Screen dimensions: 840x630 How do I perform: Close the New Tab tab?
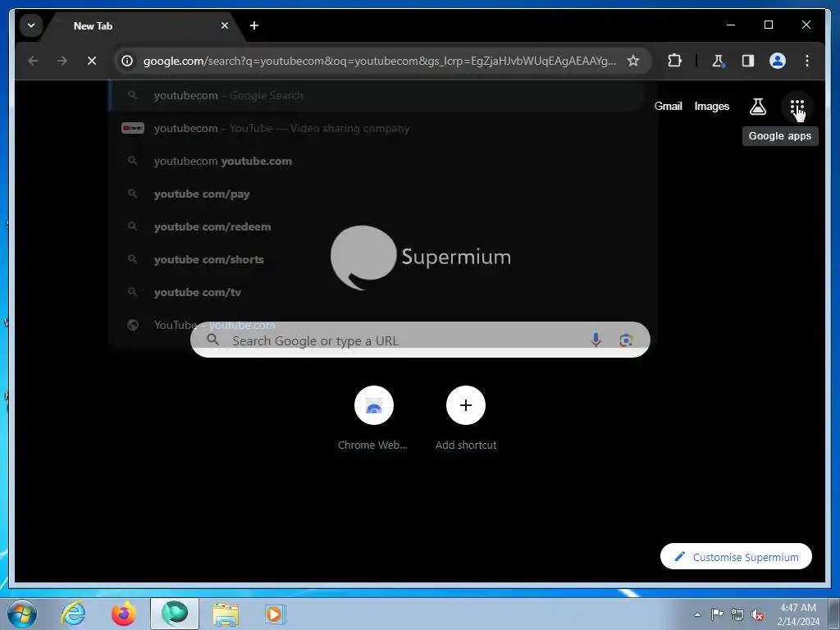(x=225, y=25)
